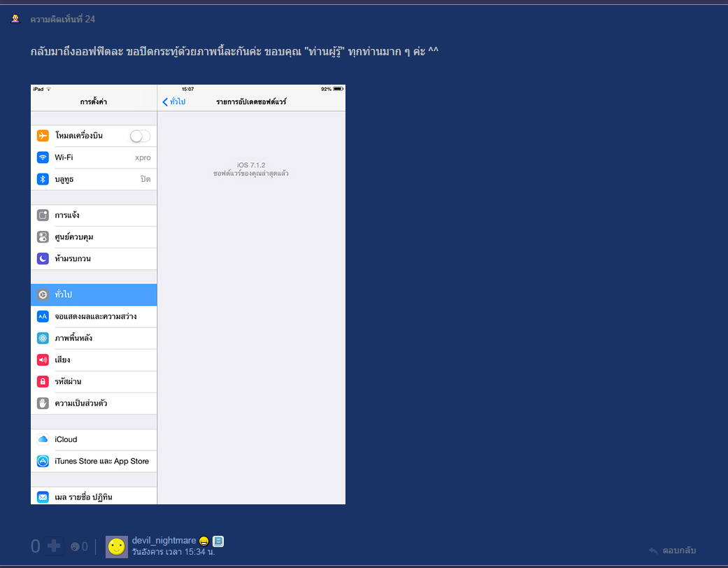Image resolution: width=728 pixels, height=568 pixels.
Task: Click the ศูนย์ควบคุม label
Action: tap(74, 237)
